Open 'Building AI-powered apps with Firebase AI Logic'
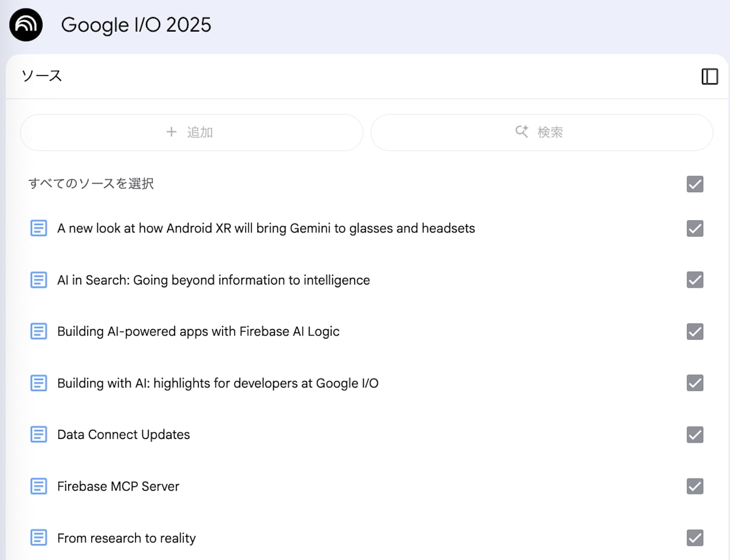 click(198, 331)
